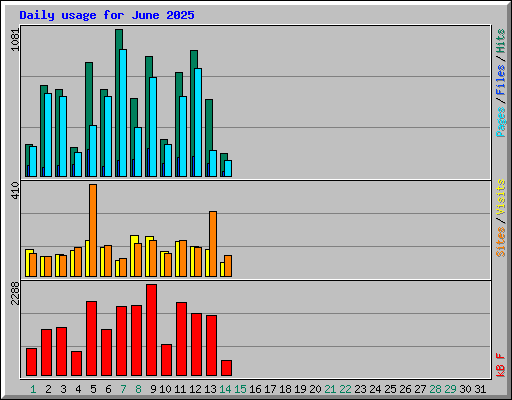Click day 1 on the x-axis
Screen dimensions: 512x400
33,389
